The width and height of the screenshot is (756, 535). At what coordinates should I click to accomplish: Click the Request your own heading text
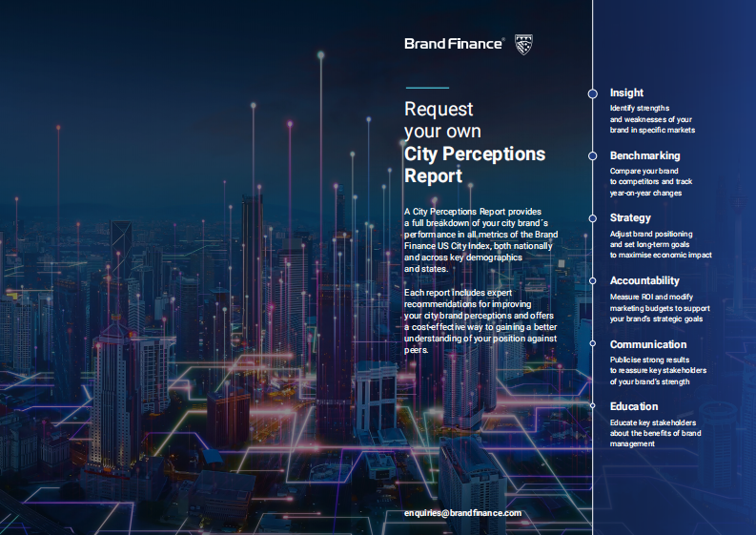[x=443, y=119]
